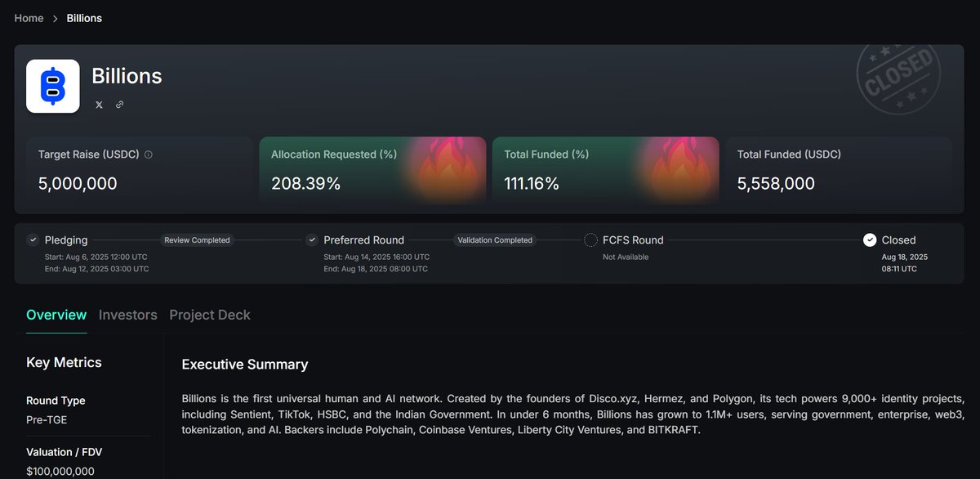This screenshot has height=479, width=980.
Task: Click the Total Funded (%) label
Action: pyautogui.click(x=546, y=154)
